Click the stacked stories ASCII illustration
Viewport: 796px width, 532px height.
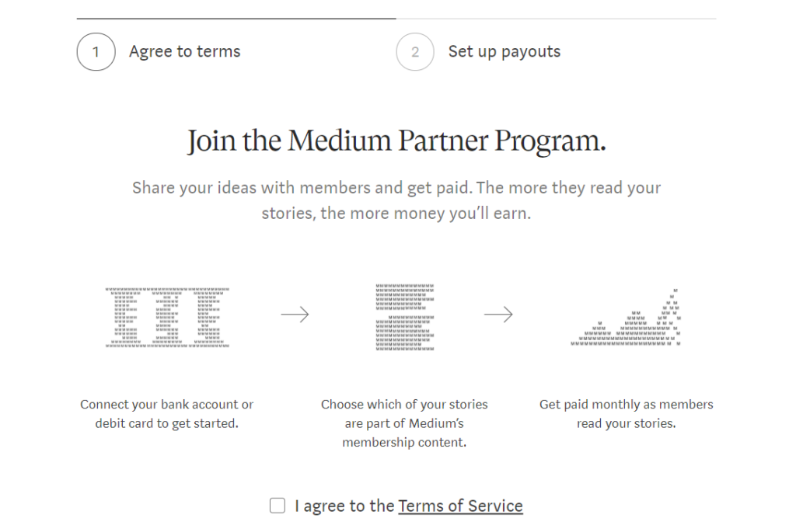click(x=404, y=317)
